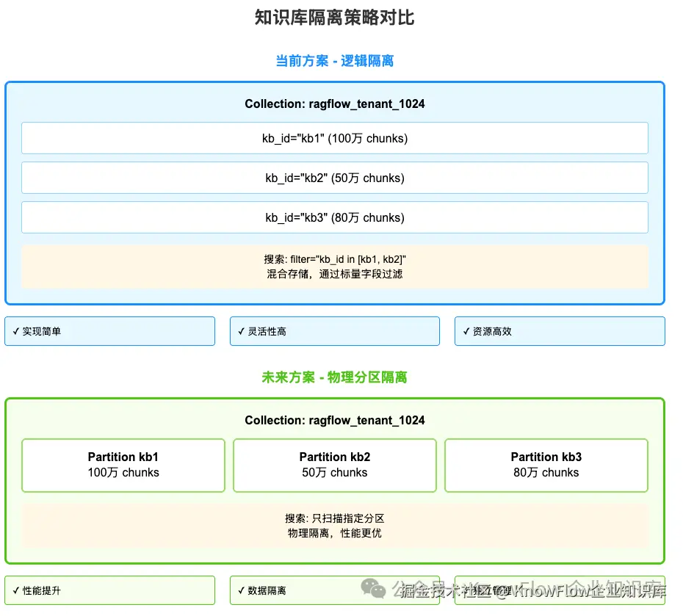
Task: Select the kb_id="kb2" chunk block
Action: [334, 178]
